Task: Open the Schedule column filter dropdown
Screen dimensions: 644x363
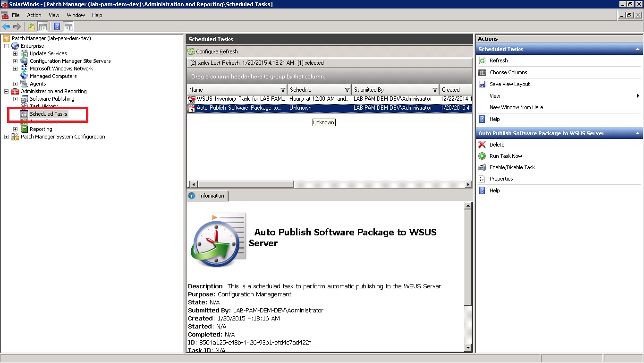Action: pyautogui.click(x=347, y=90)
